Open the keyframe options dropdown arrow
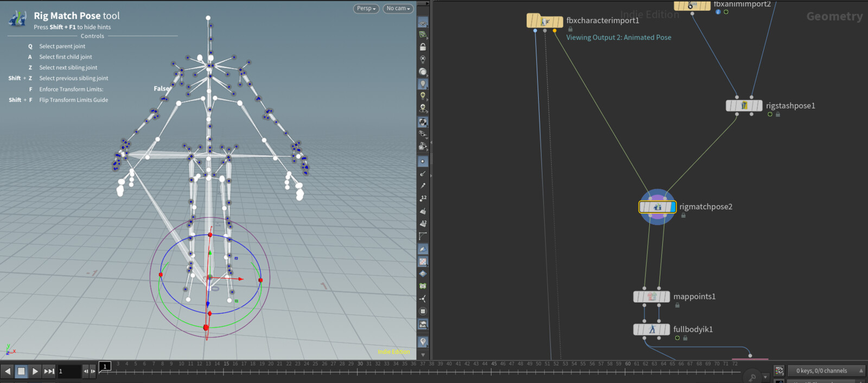 pyautogui.click(x=765, y=377)
